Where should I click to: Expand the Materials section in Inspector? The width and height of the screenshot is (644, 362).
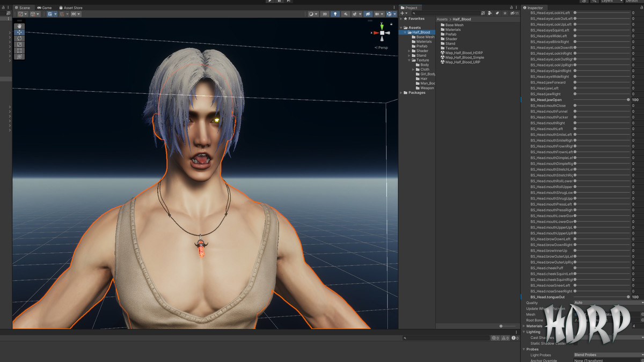[x=524, y=326]
